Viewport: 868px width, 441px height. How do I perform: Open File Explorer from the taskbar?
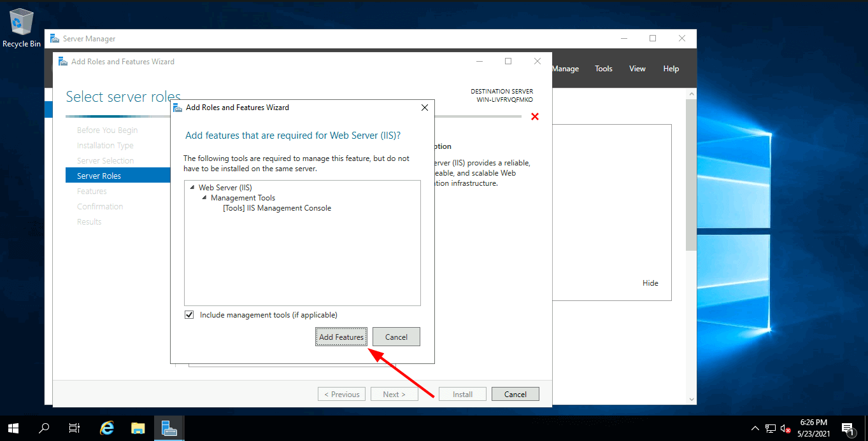pos(138,428)
